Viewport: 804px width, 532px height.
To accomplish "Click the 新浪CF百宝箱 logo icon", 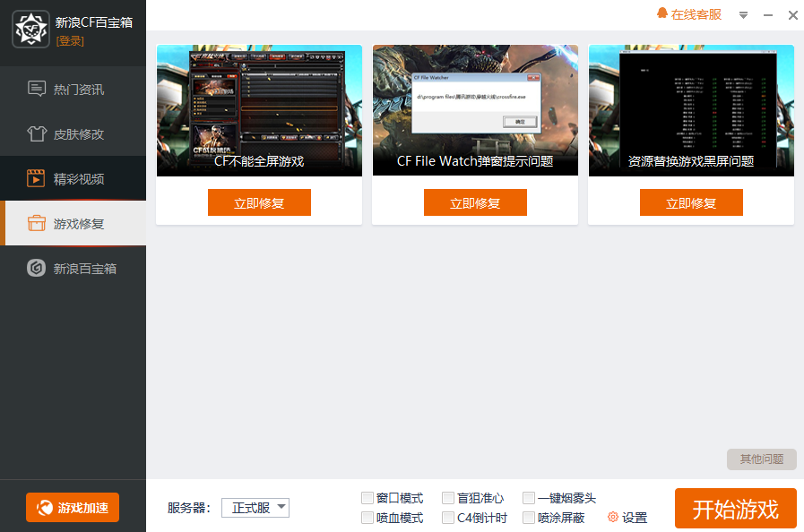I will pos(30,30).
